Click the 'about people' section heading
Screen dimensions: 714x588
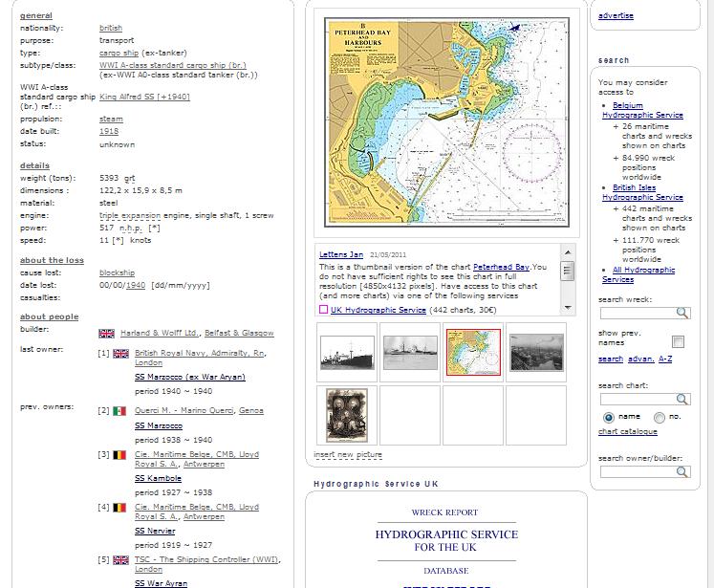tap(49, 316)
